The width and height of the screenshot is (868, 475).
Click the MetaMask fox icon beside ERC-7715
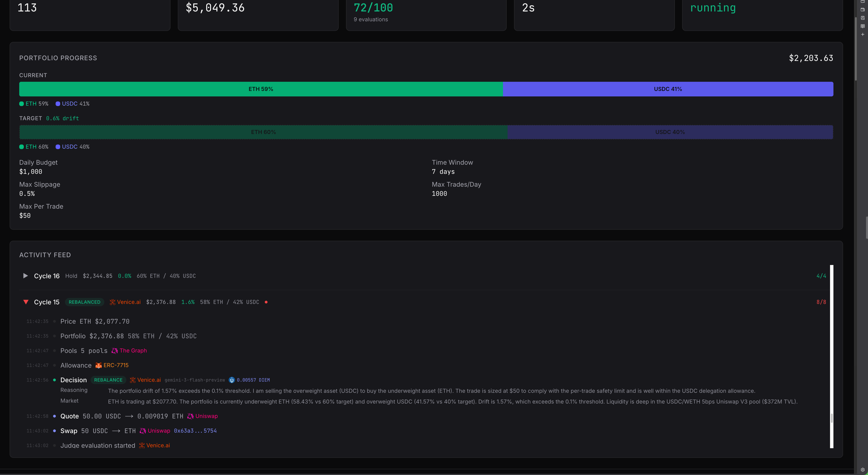pyautogui.click(x=98, y=366)
